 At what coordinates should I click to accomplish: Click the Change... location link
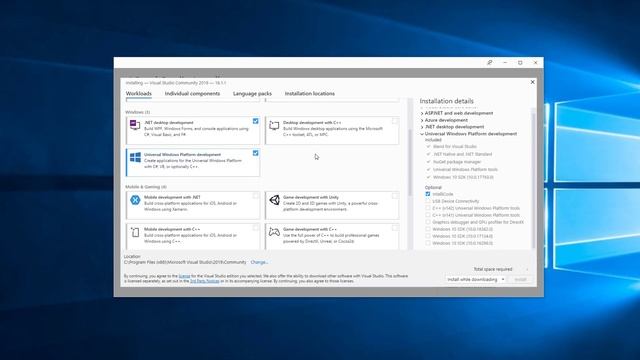coord(259,262)
